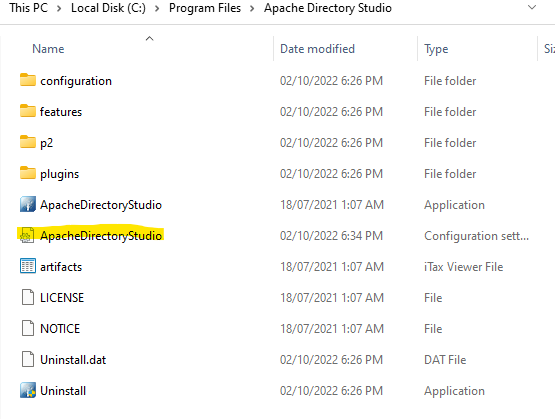Select the plugins folder icon
Viewport: 555px width, 419px height.
point(28,173)
